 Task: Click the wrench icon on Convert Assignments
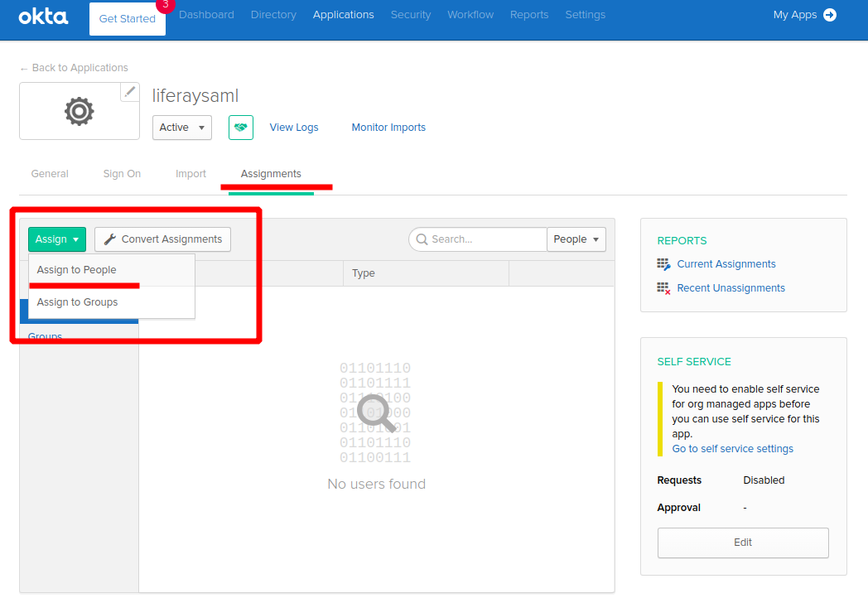pyautogui.click(x=110, y=239)
